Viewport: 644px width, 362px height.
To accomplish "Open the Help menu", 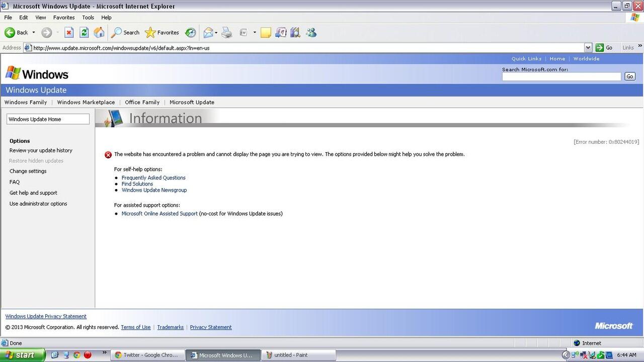I will point(106,18).
